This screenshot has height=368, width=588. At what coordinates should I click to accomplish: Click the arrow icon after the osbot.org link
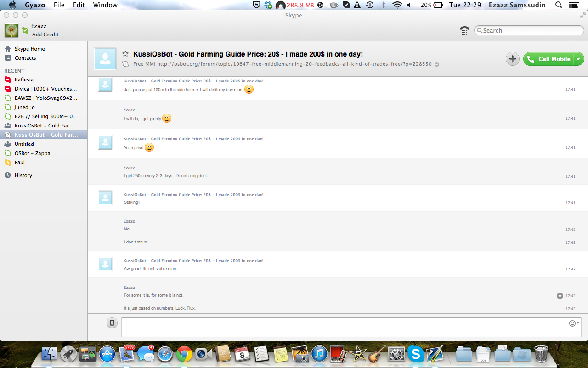point(437,64)
